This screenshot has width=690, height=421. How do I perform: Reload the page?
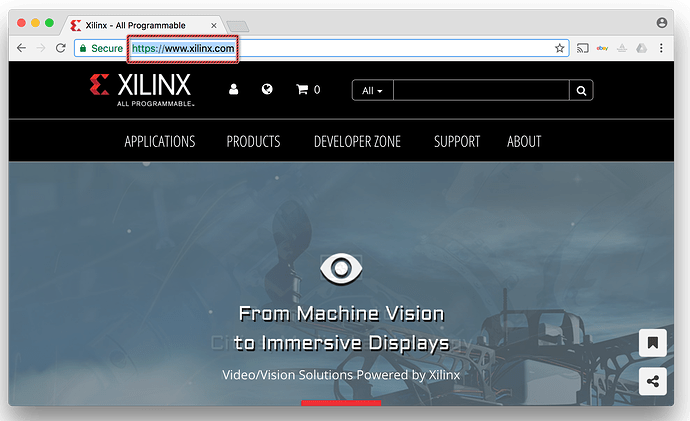click(x=61, y=48)
